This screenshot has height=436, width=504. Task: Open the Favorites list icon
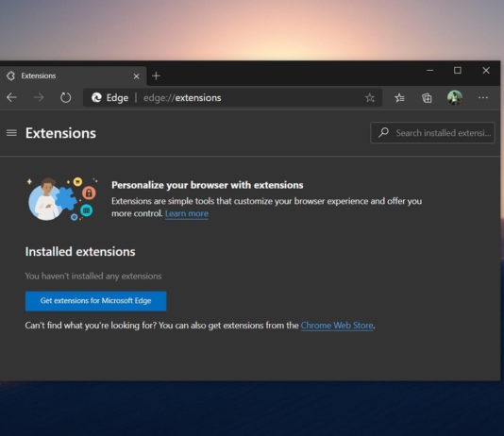(399, 97)
